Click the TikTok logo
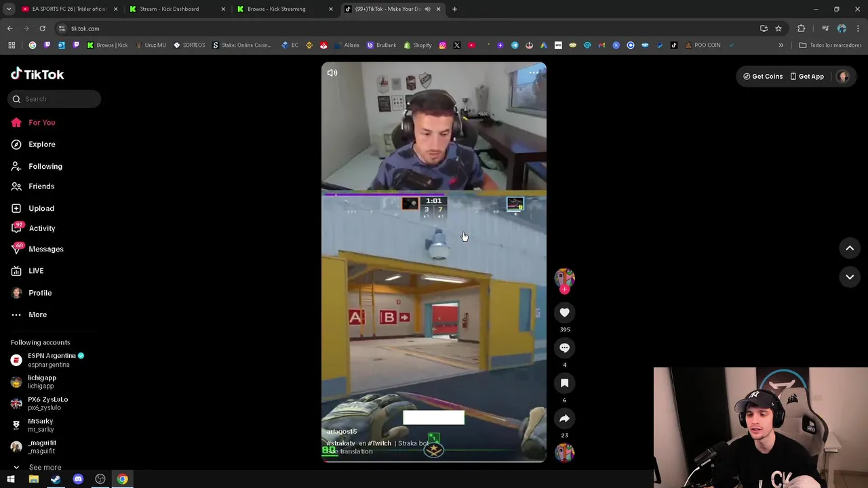 tap(37, 75)
